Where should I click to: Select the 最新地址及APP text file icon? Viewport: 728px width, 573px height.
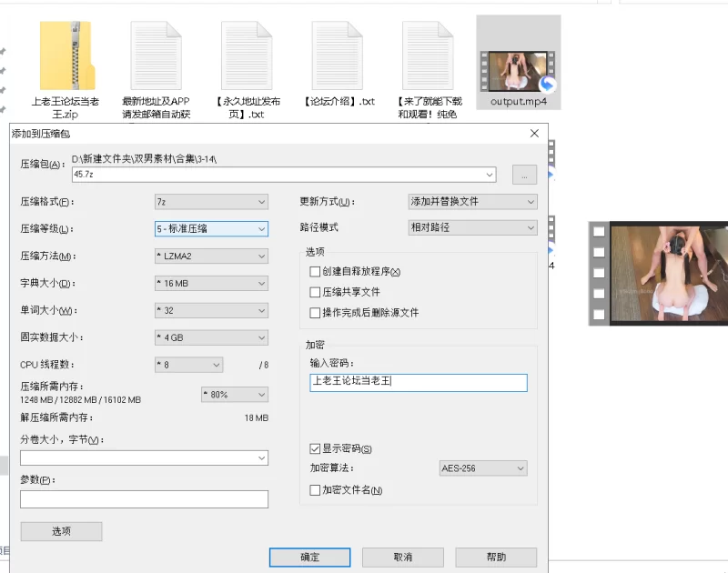click(156, 56)
